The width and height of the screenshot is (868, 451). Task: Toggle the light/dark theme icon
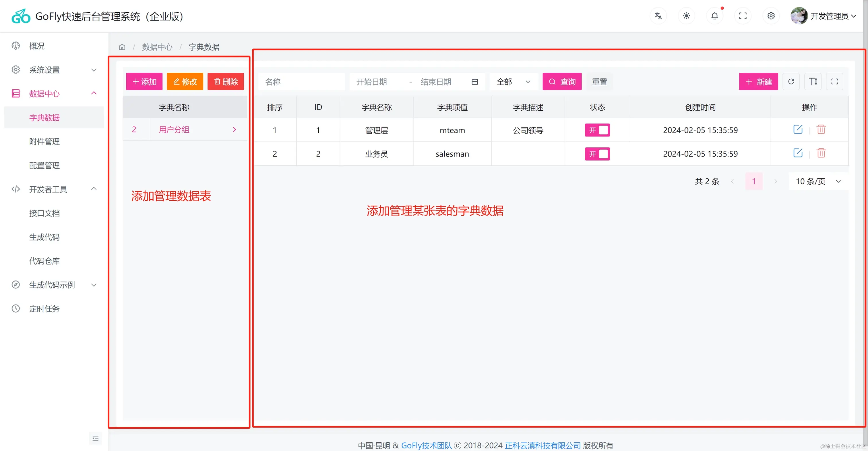click(686, 16)
